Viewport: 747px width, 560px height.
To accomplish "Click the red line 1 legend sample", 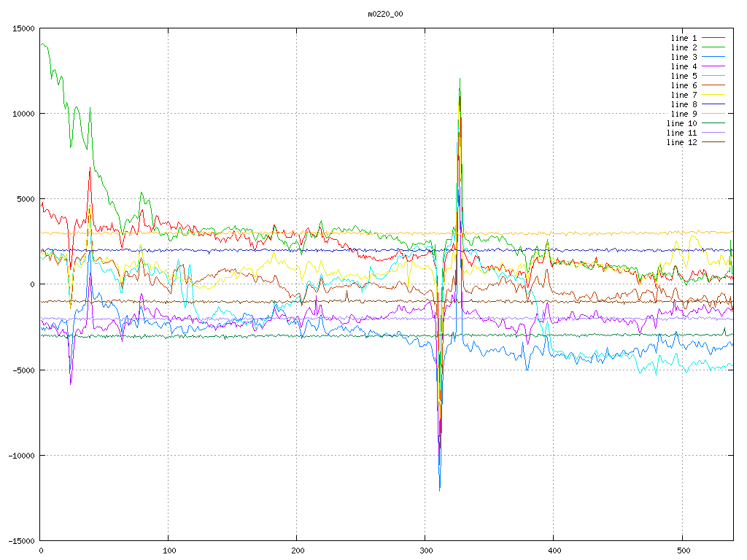I will coord(713,38).
